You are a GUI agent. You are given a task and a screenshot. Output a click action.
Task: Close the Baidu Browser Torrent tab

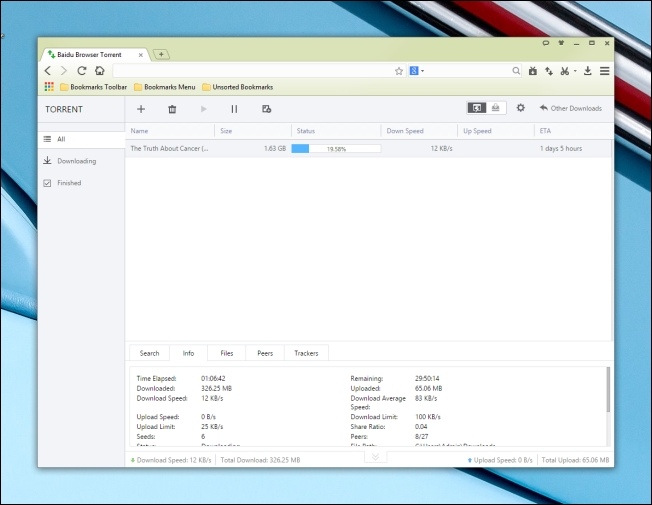click(141, 55)
